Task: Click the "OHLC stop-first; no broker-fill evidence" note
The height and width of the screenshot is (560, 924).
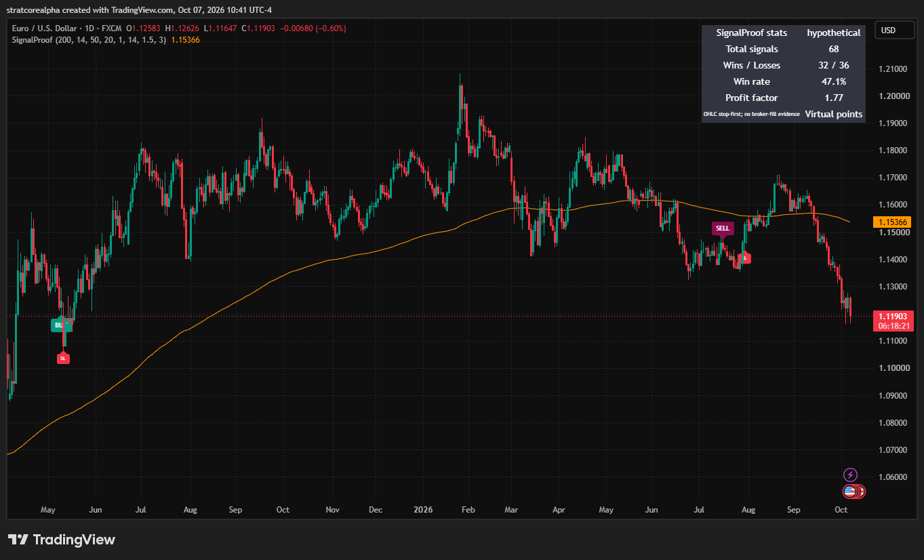Action: (x=752, y=114)
